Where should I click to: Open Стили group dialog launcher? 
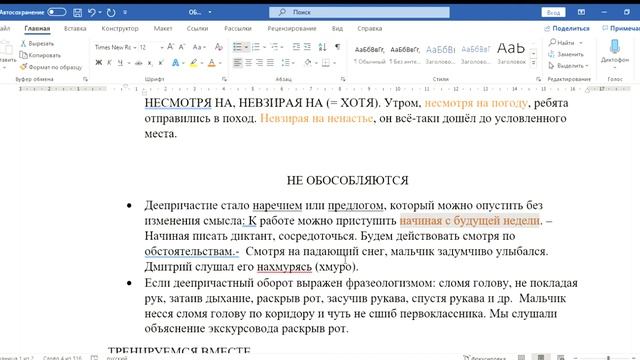coord(538,79)
